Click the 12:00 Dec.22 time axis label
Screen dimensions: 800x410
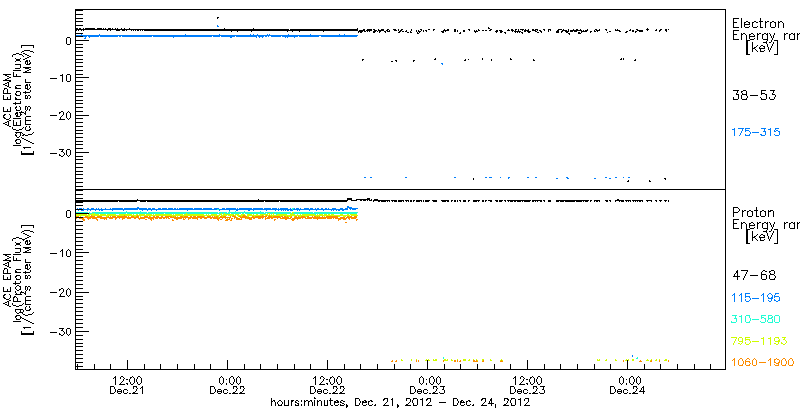point(327,386)
